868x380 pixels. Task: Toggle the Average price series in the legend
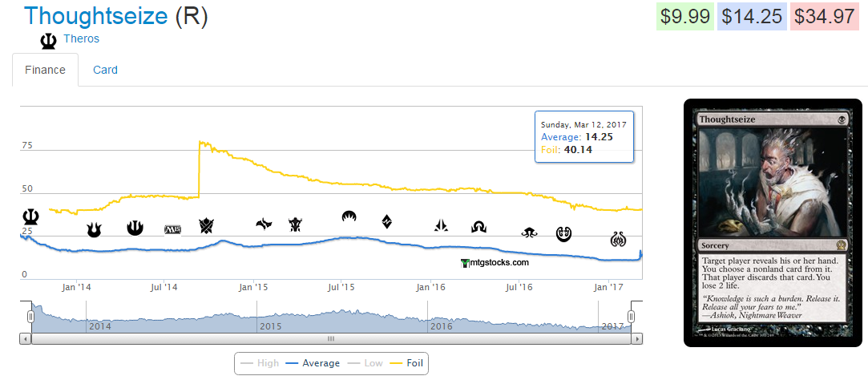coord(313,363)
